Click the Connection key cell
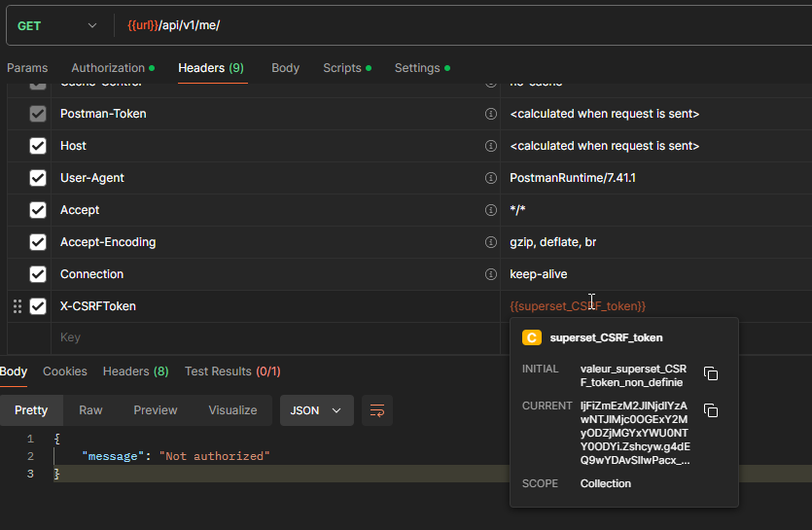 pyautogui.click(x=275, y=274)
